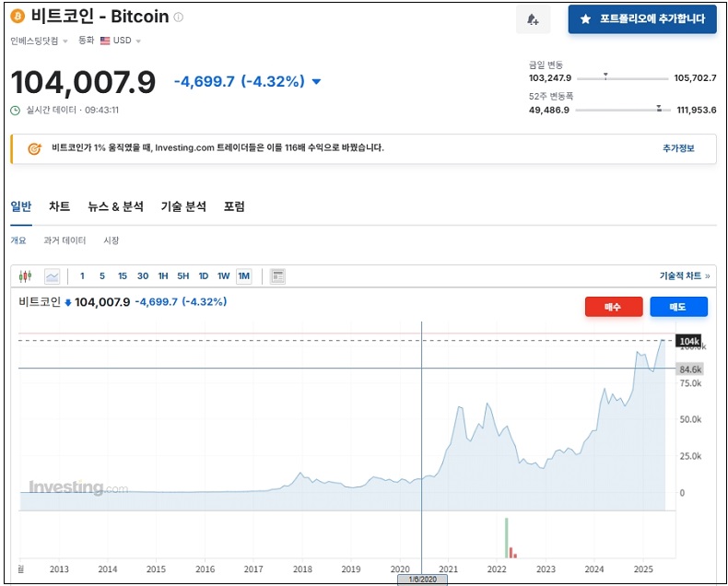Select the 개요 sub-tab

(18, 240)
